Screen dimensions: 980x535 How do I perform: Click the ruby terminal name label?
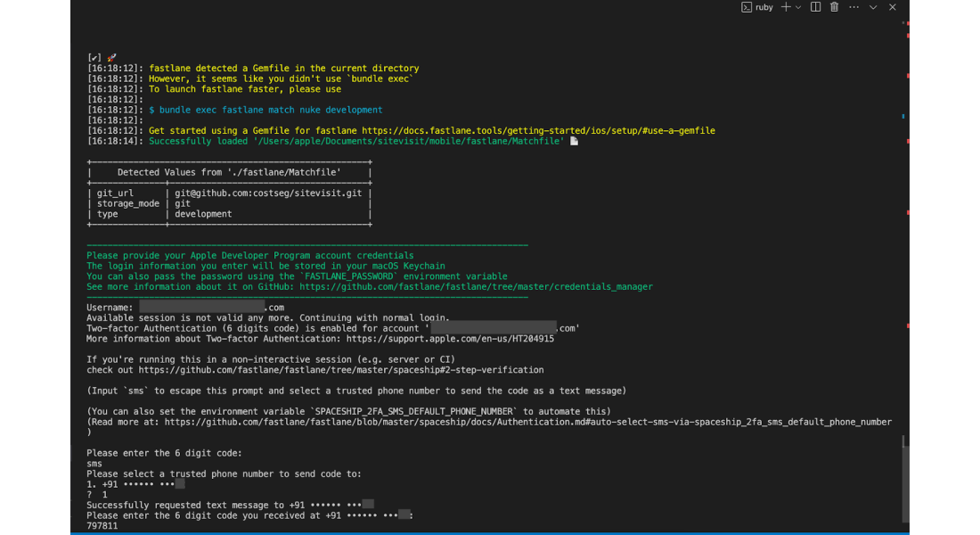click(764, 7)
